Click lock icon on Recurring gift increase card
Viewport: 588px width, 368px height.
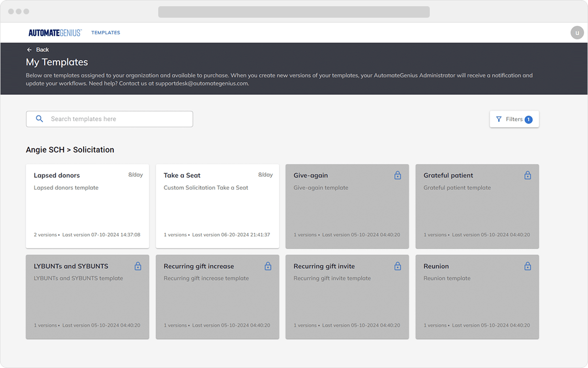[268, 266]
